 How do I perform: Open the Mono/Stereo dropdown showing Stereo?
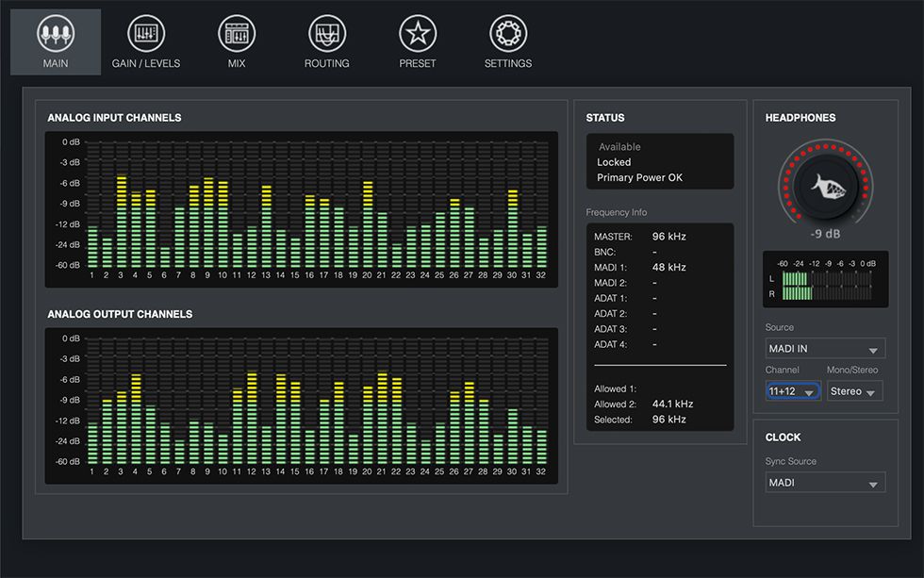[x=854, y=391]
